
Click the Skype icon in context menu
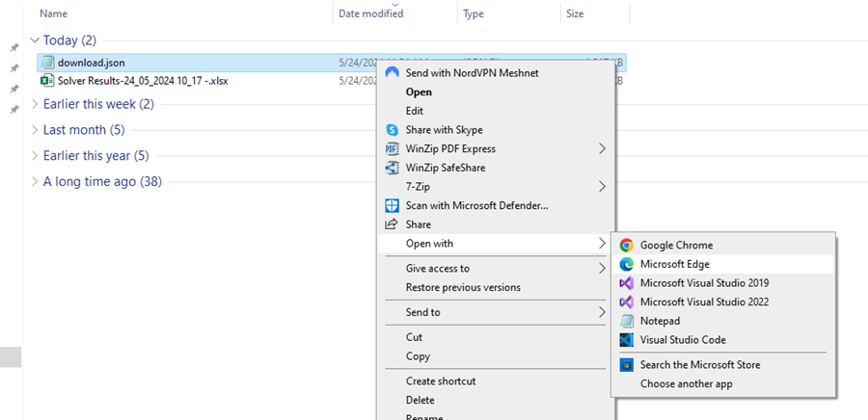[x=392, y=130]
